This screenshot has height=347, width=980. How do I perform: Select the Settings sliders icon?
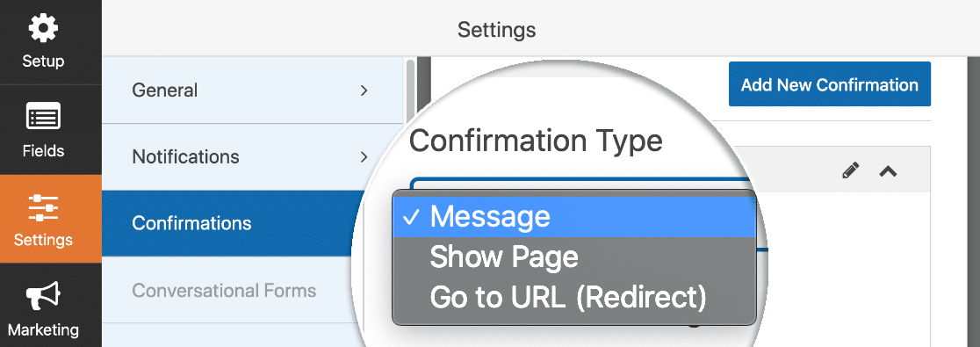(x=43, y=207)
